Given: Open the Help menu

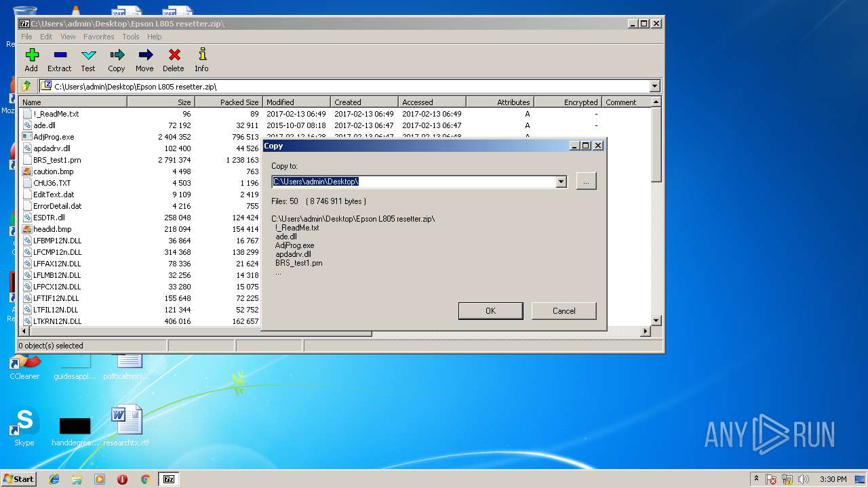Looking at the screenshot, I should [155, 37].
